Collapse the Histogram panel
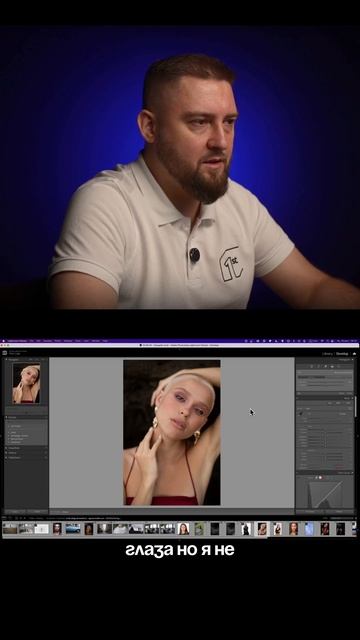The height and width of the screenshot is (640, 360). pyautogui.click(x=353, y=360)
